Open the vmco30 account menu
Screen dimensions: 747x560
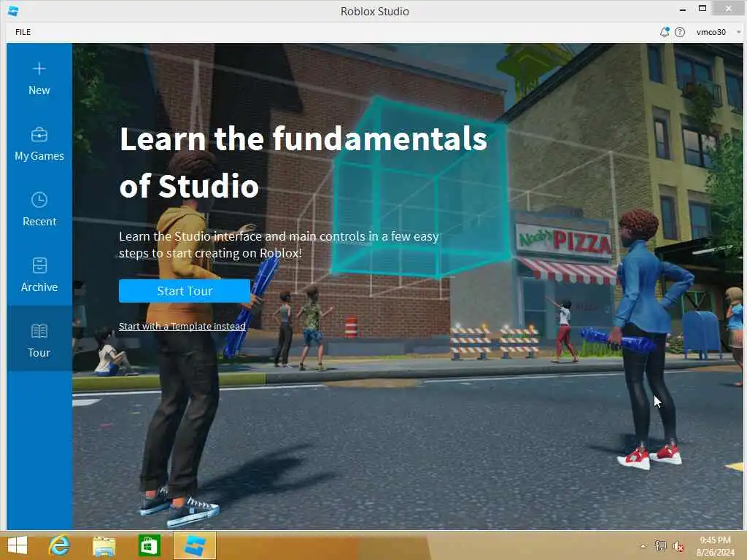(718, 32)
